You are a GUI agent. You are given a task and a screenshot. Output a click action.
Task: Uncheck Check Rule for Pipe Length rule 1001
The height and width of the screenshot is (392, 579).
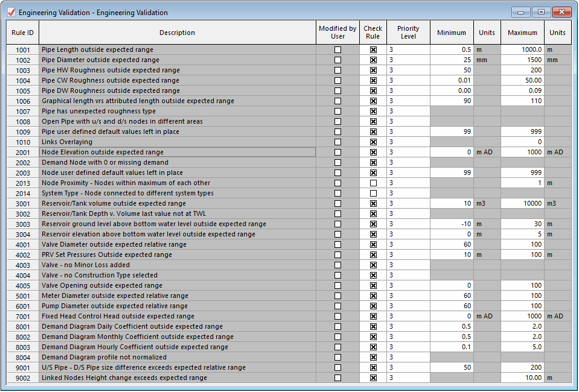[x=373, y=49]
